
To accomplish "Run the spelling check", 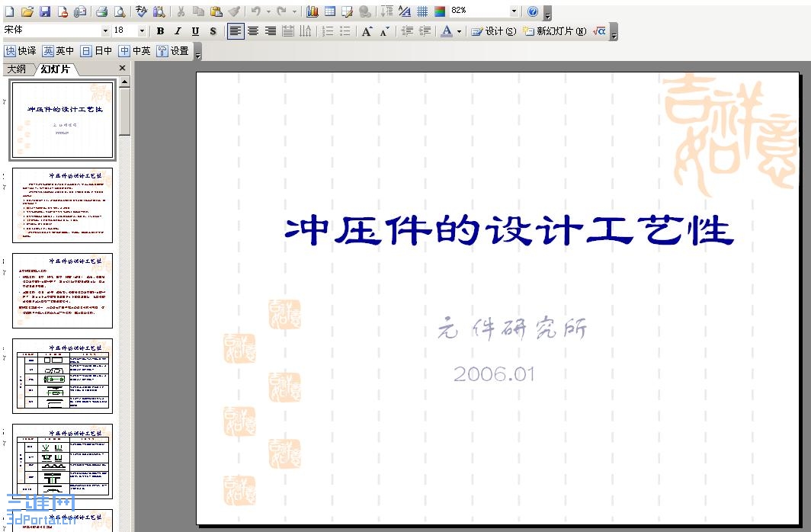I will click(x=142, y=11).
